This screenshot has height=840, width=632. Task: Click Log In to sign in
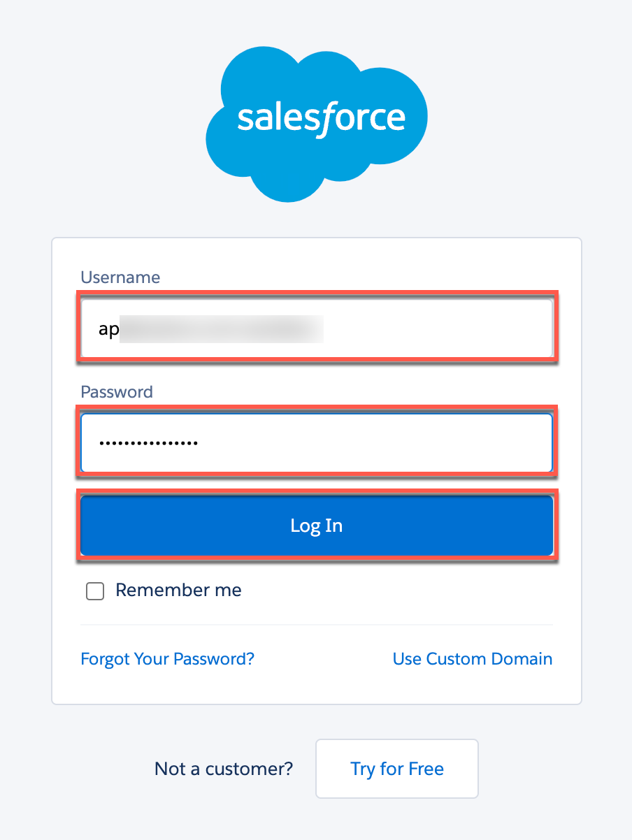316,526
